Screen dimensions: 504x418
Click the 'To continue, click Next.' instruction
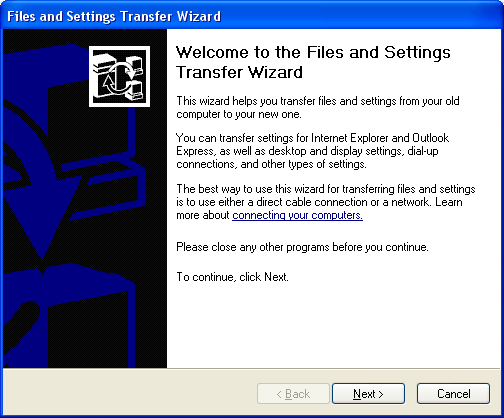(x=232, y=277)
